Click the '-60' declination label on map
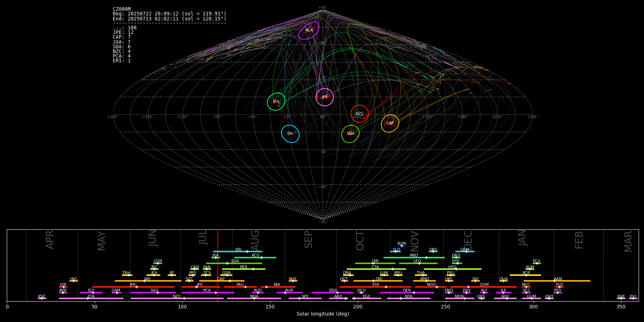Viewport: 644px width, 322px height. [322, 187]
